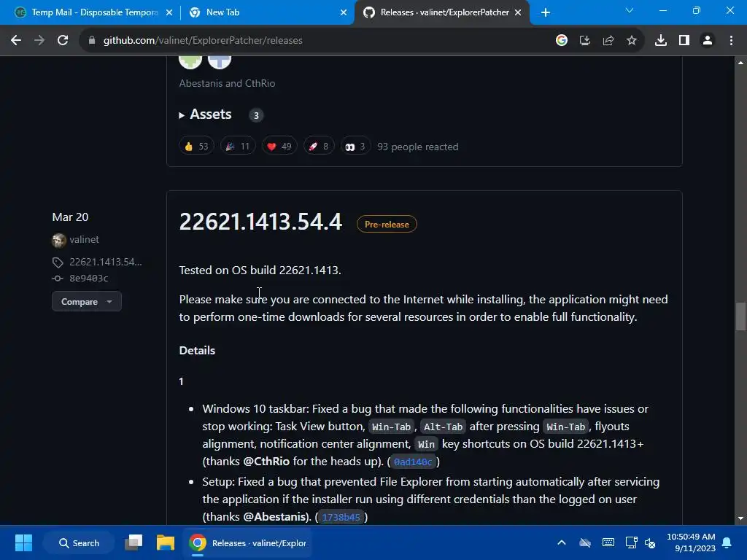Share this page icon
Screen dimensions: 747x560
pyautogui.click(x=608, y=41)
